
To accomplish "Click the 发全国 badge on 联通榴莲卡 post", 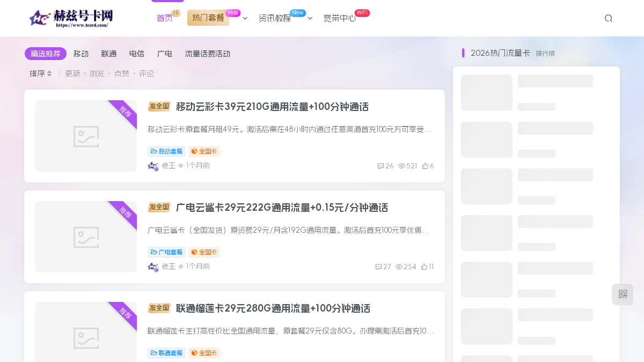I will [159, 308].
